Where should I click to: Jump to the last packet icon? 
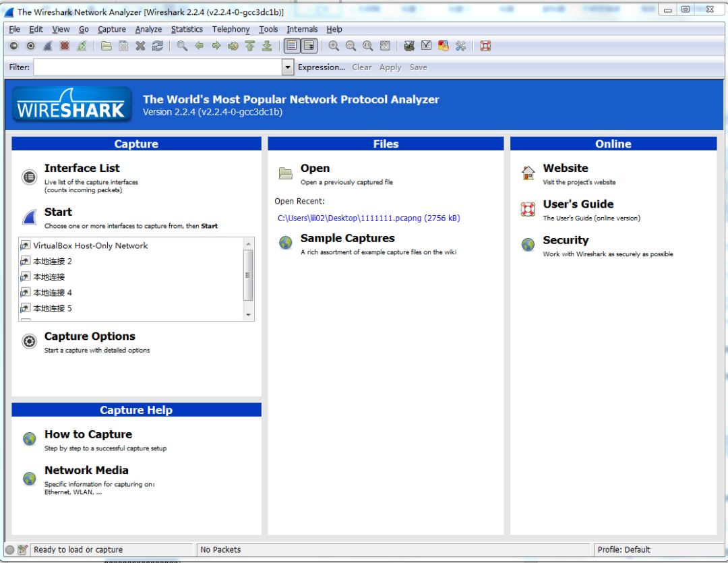[267, 46]
